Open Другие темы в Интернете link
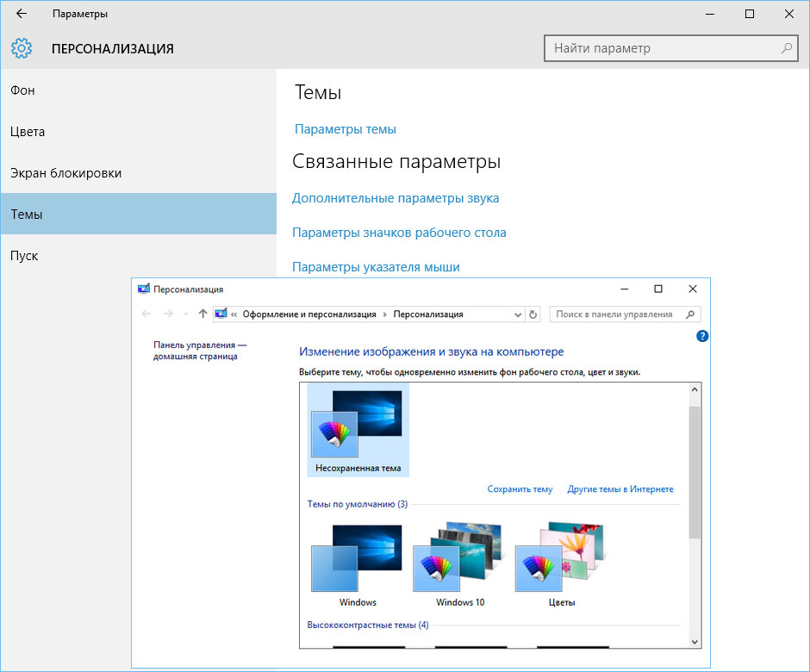The width and height of the screenshot is (810, 672). tap(620, 488)
